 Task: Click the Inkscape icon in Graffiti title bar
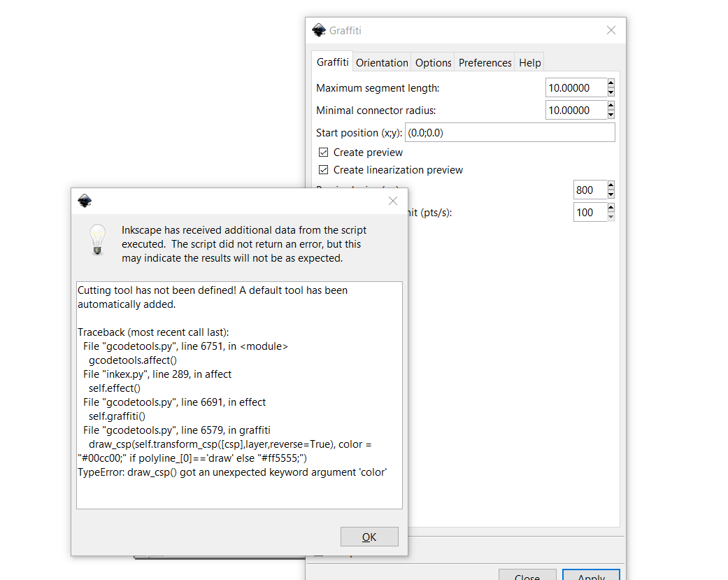(x=318, y=30)
